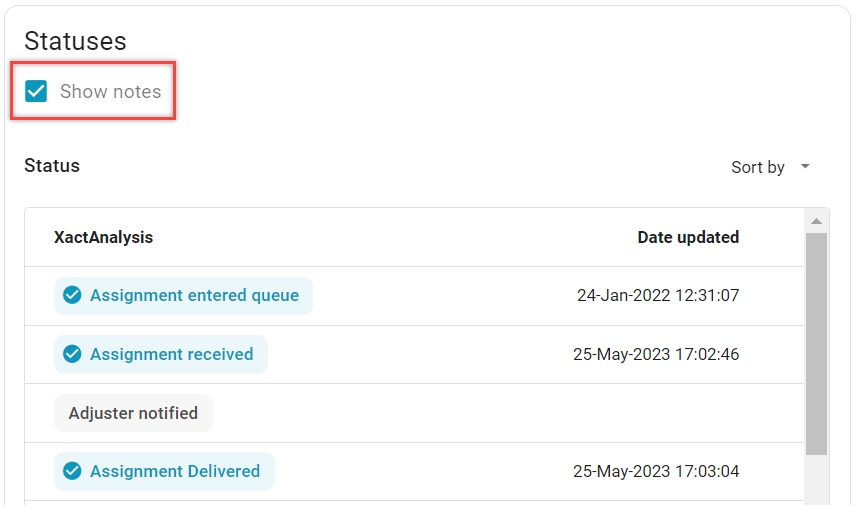Click the 25-May-2023 17:02:46 timestamp
856x505 pixels.
click(656, 354)
